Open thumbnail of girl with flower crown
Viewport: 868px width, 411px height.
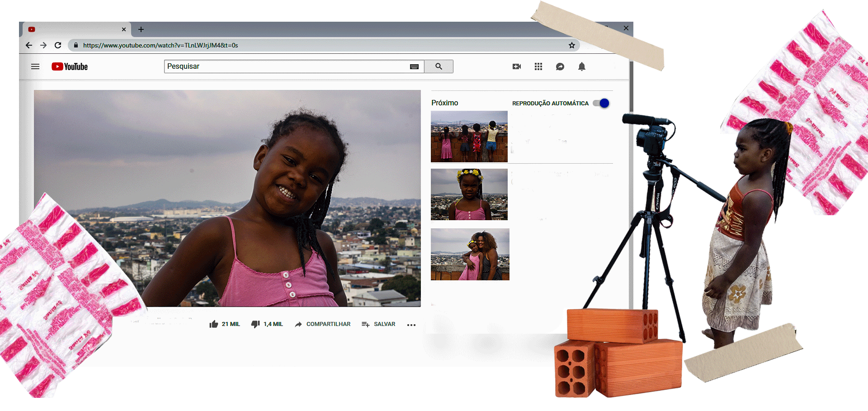click(x=469, y=194)
